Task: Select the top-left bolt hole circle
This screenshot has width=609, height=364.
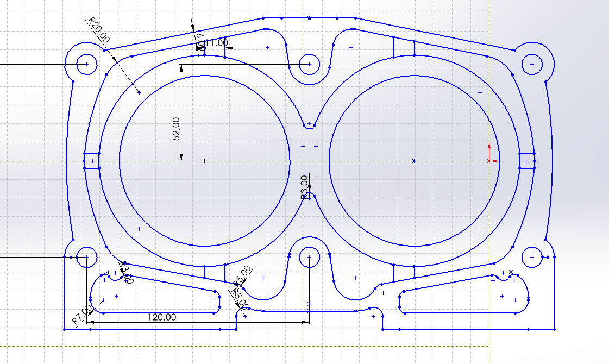Action: point(86,65)
